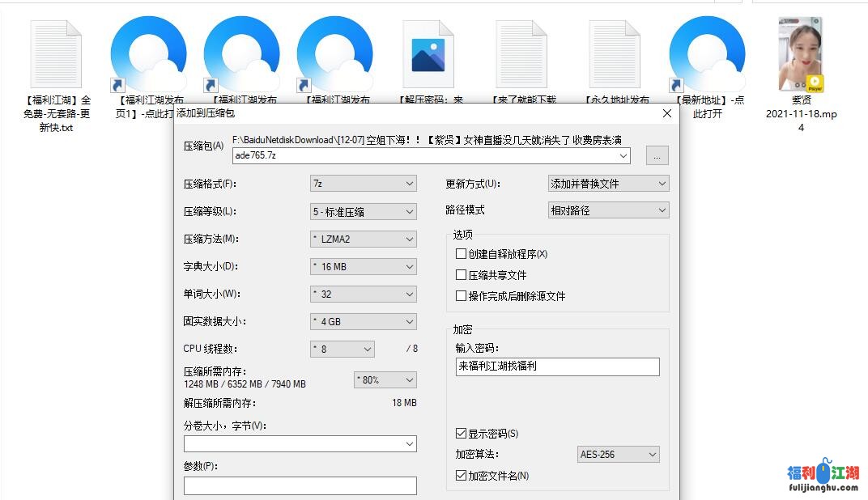
Task: Select the 永久地址发布 text file icon
Action: coord(615,54)
